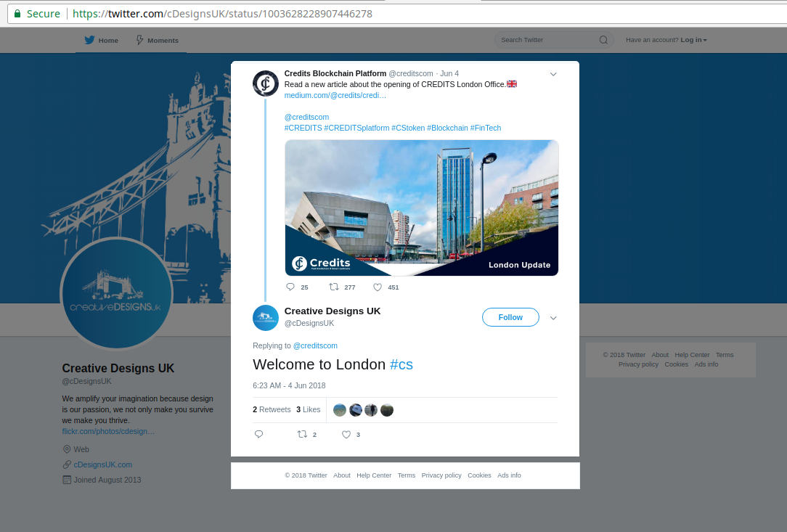Open Cookies in modal footer
This screenshot has width=787, height=532.
coord(479,475)
